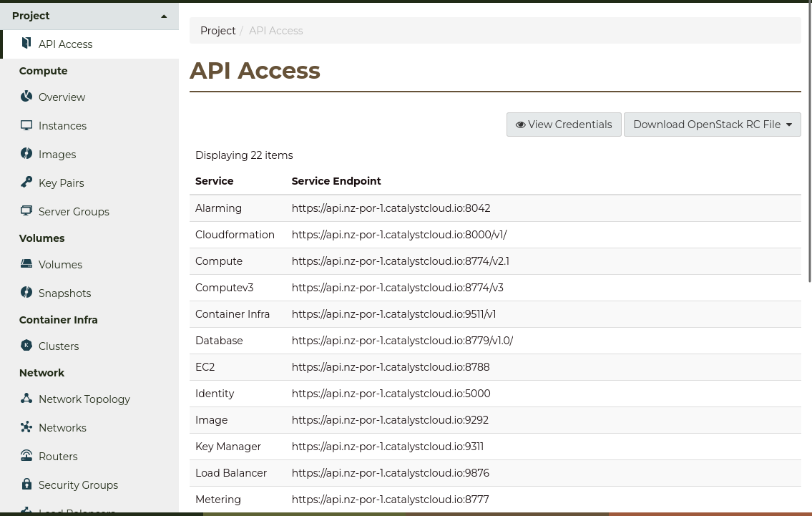
Task: Open Network Topology via its icon
Action: coord(26,398)
